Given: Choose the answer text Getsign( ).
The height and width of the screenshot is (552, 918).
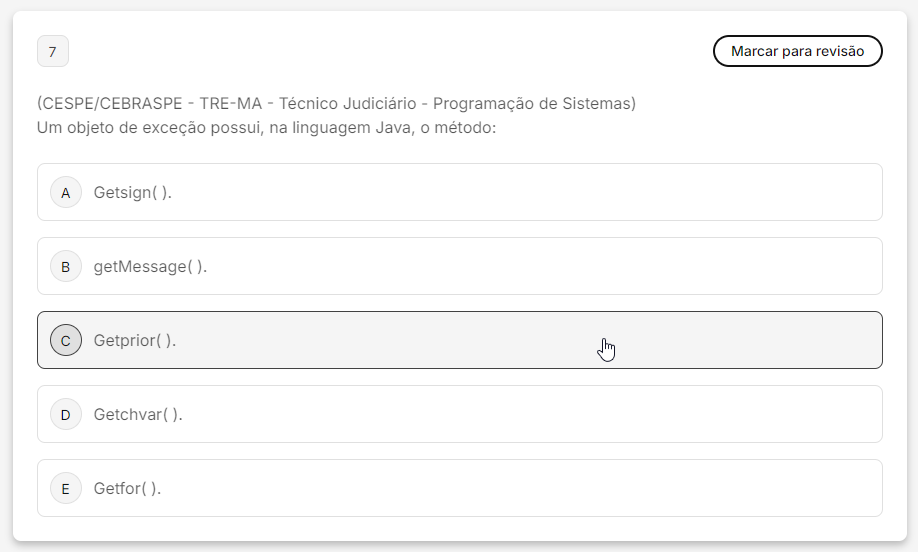Looking at the screenshot, I should [132, 192].
